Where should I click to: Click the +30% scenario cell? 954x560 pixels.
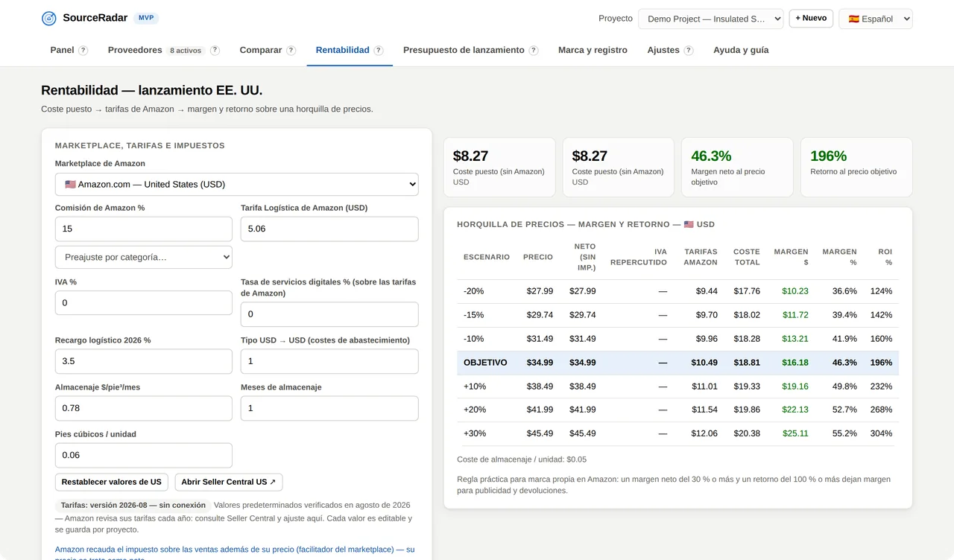(x=474, y=433)
